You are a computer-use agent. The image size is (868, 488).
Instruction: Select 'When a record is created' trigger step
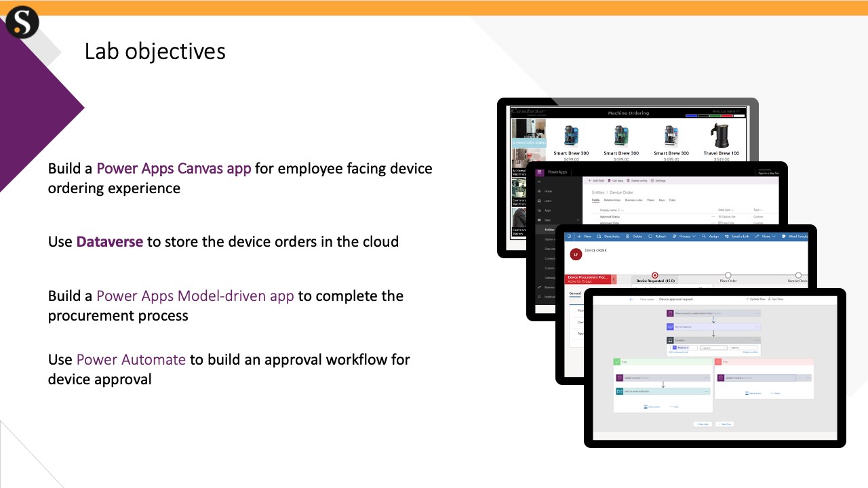714,313
